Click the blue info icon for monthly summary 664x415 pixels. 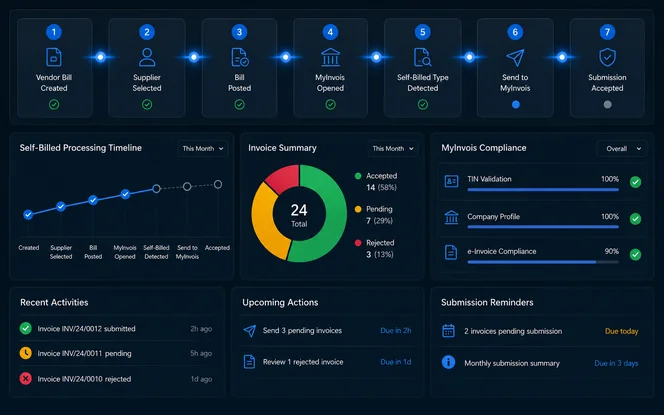[x=448, y=362]
